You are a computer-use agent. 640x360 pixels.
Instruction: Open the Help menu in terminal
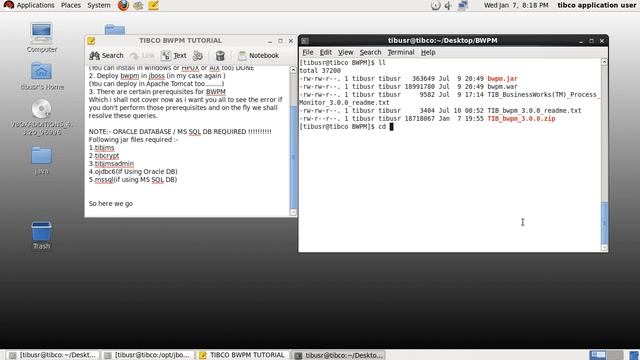[x=428, y=52]
